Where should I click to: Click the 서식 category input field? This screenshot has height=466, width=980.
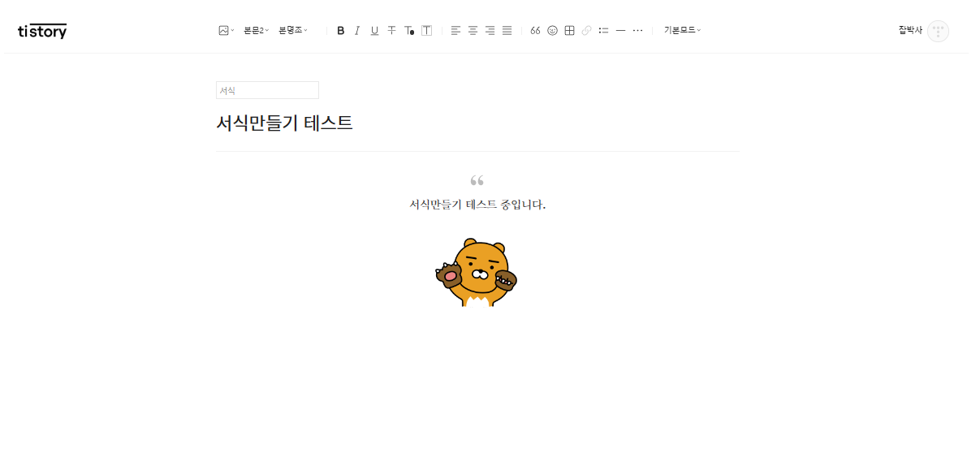pyautogui.click(x=267, y=90)
